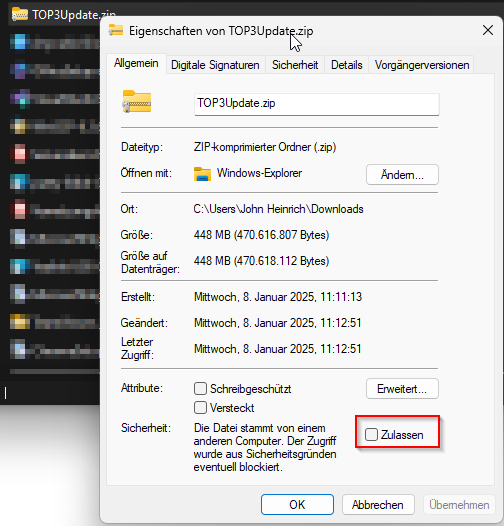Click the large zipped folder icon beside the filename
Screen dimensions: 504x526
click(x=137, y=101)
